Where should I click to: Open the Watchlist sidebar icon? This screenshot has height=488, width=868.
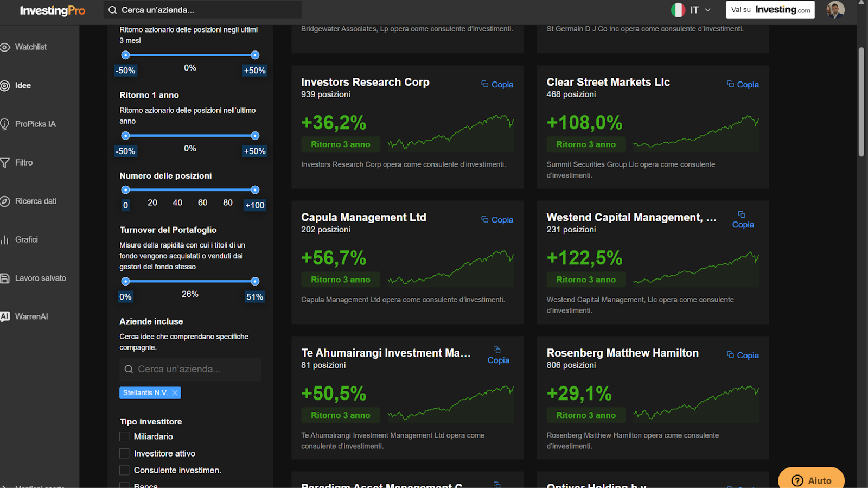[5, 47]
